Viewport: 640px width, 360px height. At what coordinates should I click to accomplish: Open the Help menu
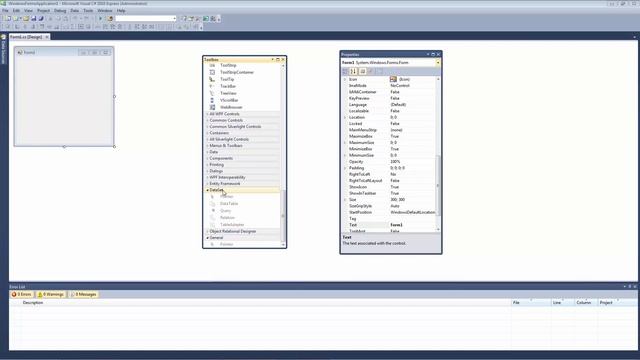tap(121, 11)
